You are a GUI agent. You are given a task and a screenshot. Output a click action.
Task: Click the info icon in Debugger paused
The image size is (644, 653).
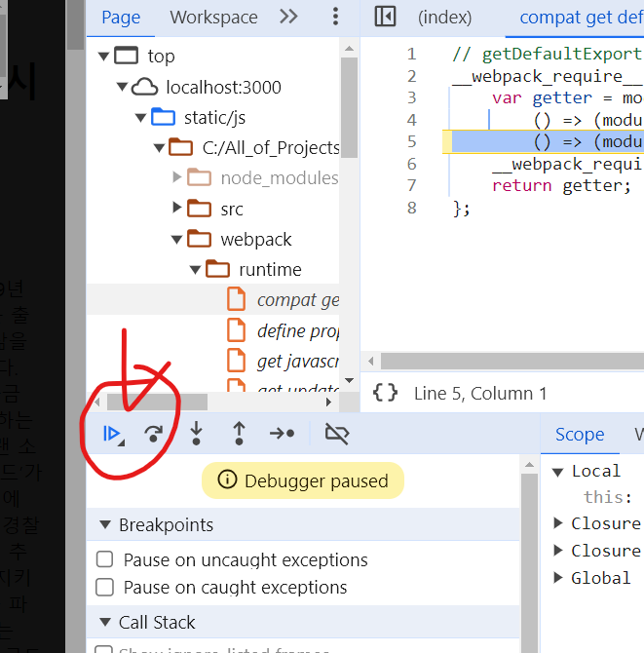(227, 480)
